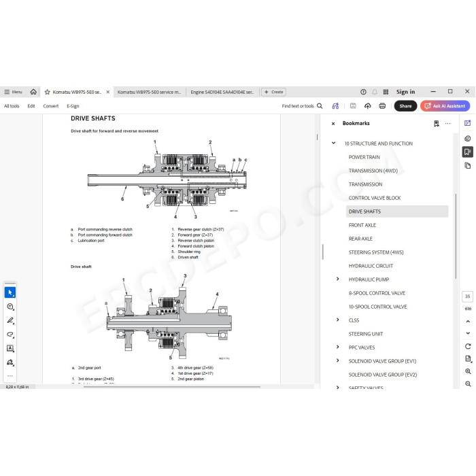Go to the next page arrow
The width and height of the screenshot is (476, 476).
(x=468, y=333)
